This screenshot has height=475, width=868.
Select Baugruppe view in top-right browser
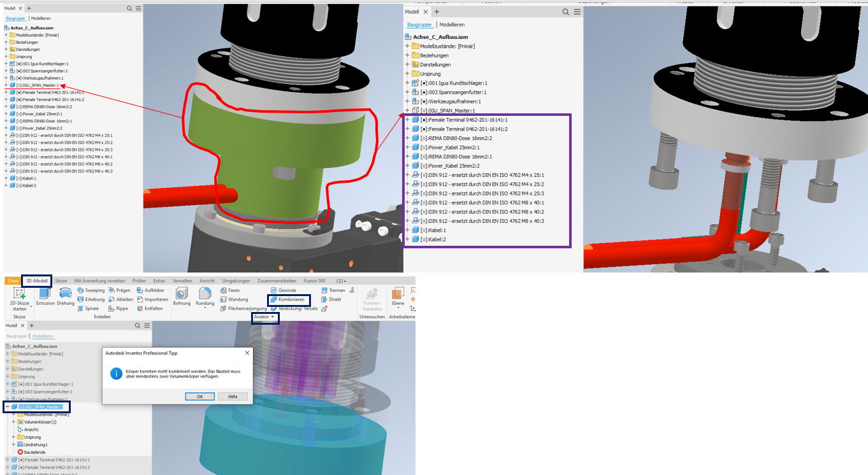point(419,25)
